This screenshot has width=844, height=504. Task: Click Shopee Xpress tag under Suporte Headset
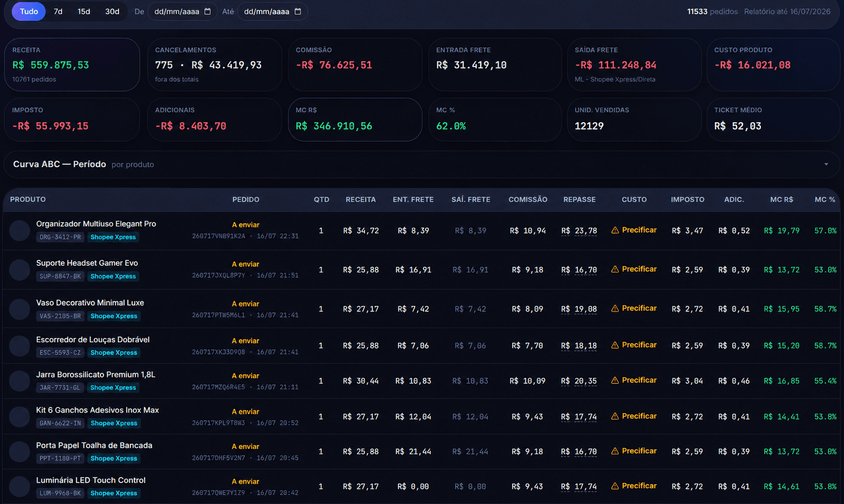(x=113, y=276)
